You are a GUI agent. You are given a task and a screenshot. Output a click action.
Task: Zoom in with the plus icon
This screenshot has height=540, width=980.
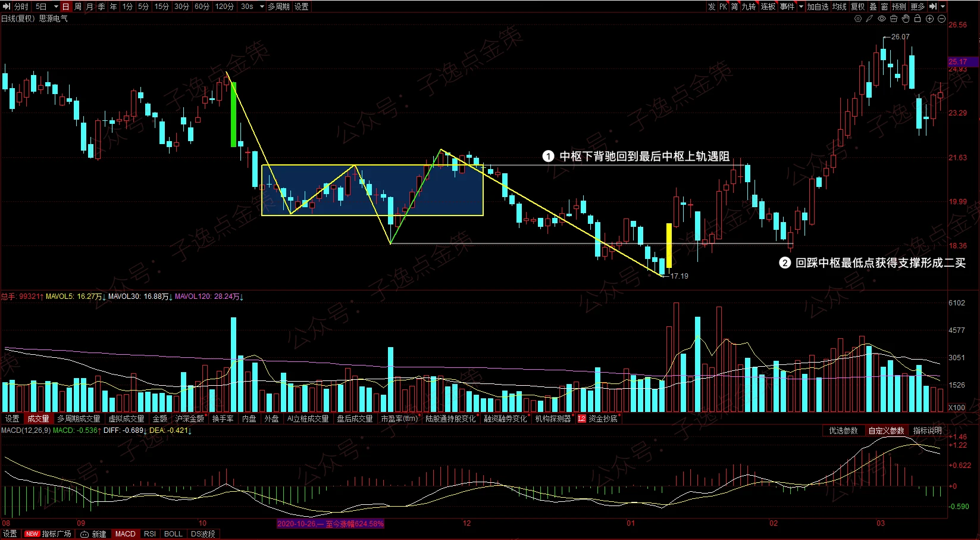click(x=929, y=19)
